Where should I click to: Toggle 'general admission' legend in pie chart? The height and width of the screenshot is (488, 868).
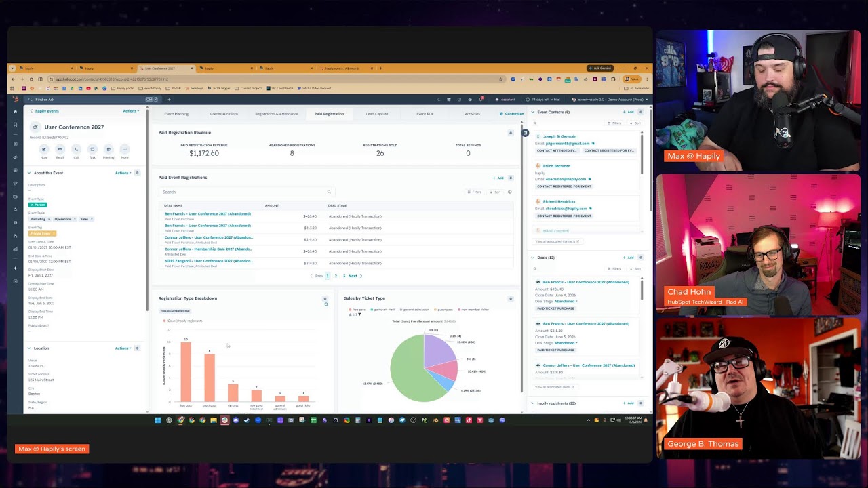pyautogui.click(x=415, y=310)
